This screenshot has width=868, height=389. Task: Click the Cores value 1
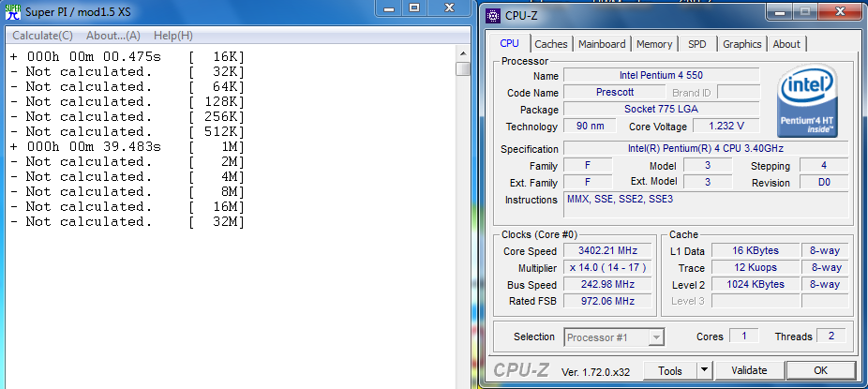(744, 336)
